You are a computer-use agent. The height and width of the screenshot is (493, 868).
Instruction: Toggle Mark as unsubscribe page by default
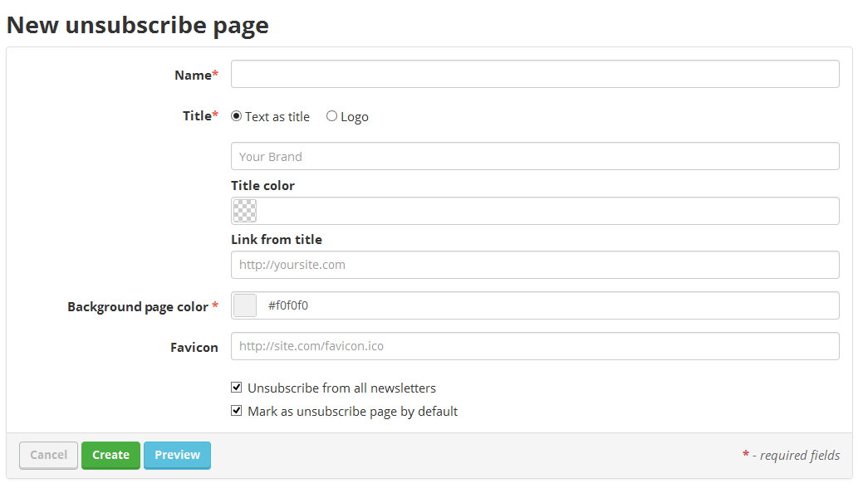pyautogui.click(x=237, y=411)
